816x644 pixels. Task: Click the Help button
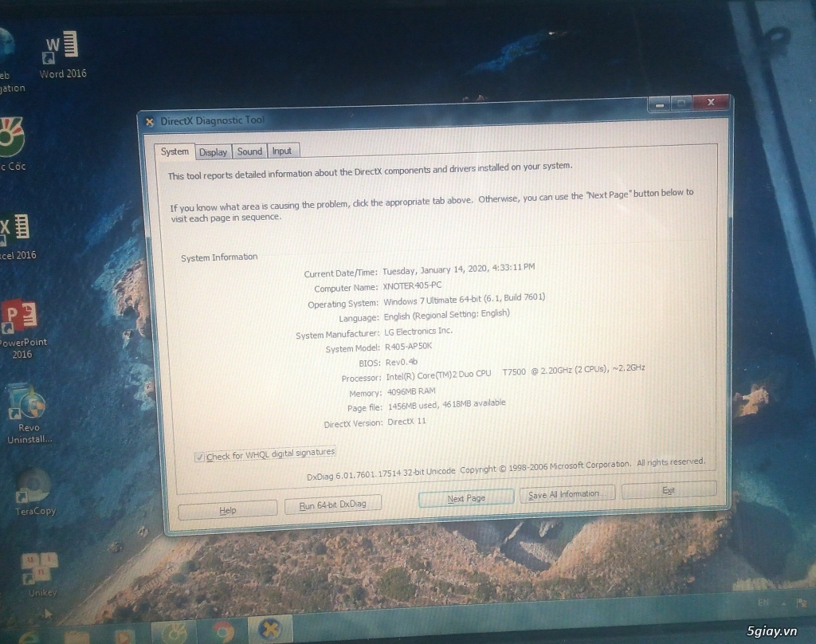click(227, 510)
